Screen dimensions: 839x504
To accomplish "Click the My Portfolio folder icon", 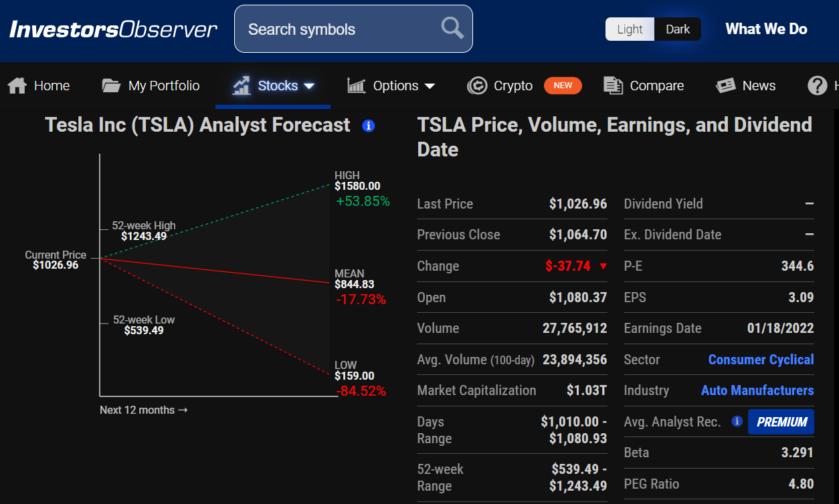I will [111, 86].
